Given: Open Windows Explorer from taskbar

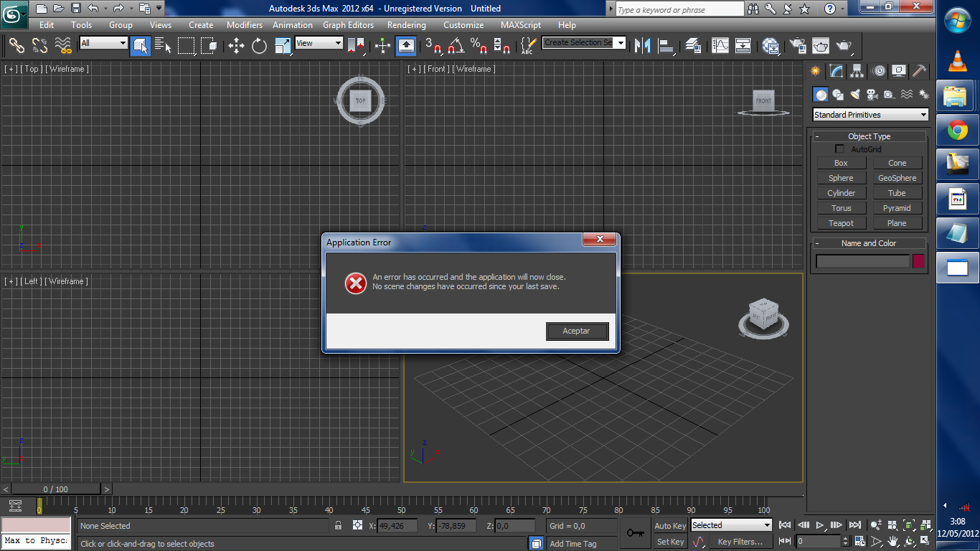Looking at the screenshot, I should (x=957, y=95).
